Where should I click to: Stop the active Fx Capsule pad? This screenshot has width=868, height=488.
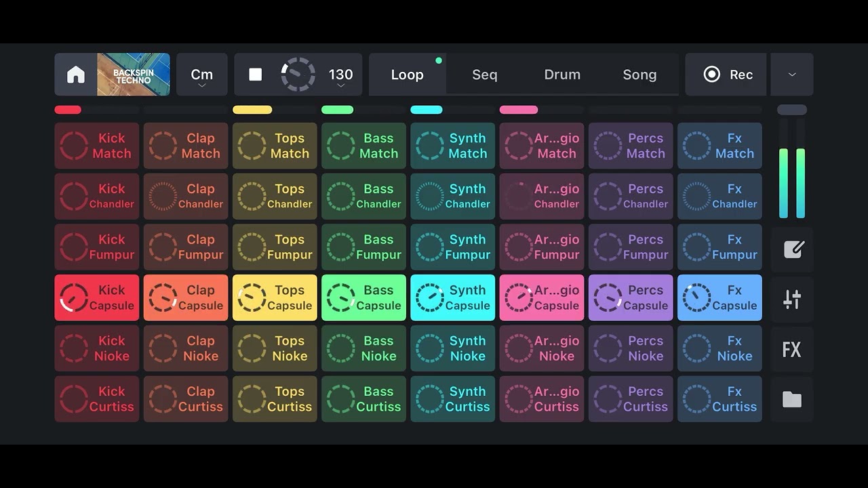(719, 298)
